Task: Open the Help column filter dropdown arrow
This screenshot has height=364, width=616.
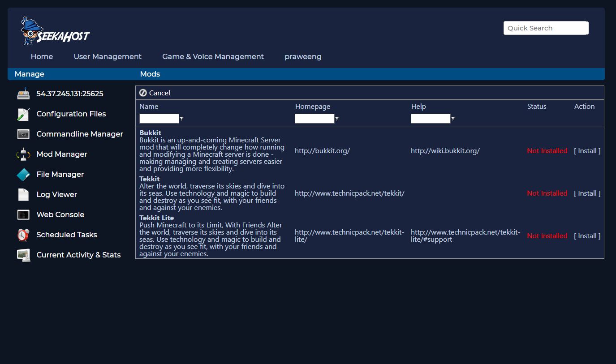Action: tap(453, 119)
